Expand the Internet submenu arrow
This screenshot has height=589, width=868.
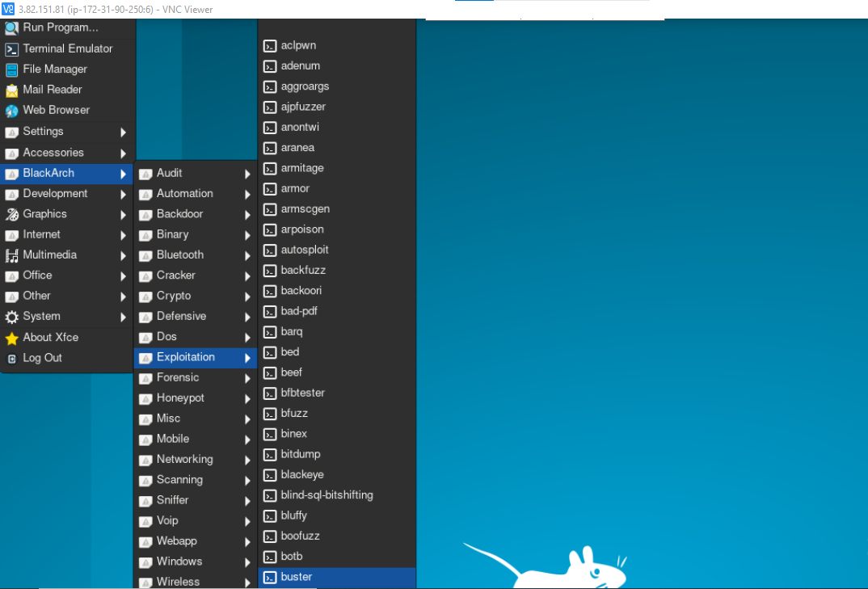tap(123, 235)
